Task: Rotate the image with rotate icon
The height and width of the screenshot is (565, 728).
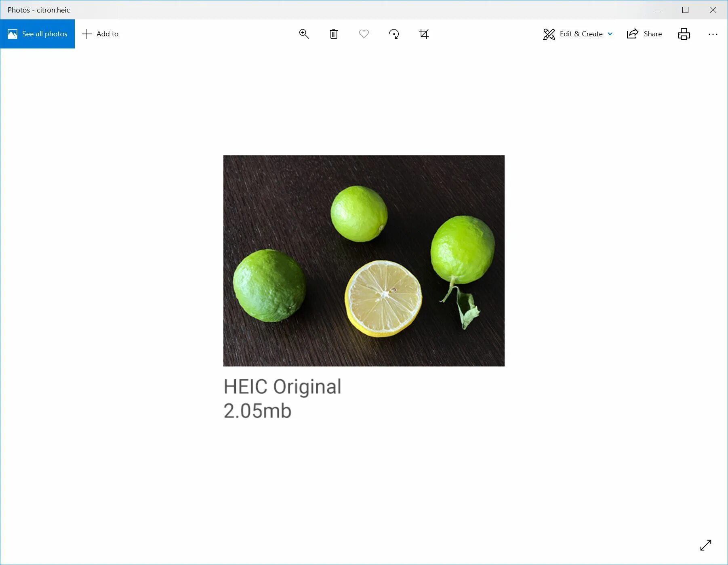Action: point(394,34)
